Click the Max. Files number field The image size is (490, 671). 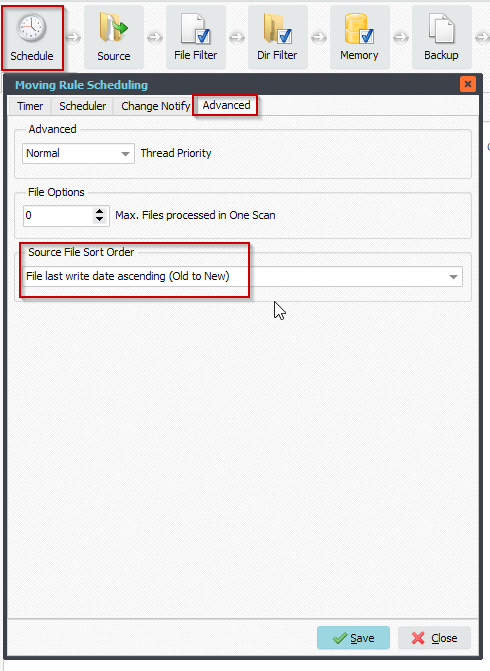[58, 215]
